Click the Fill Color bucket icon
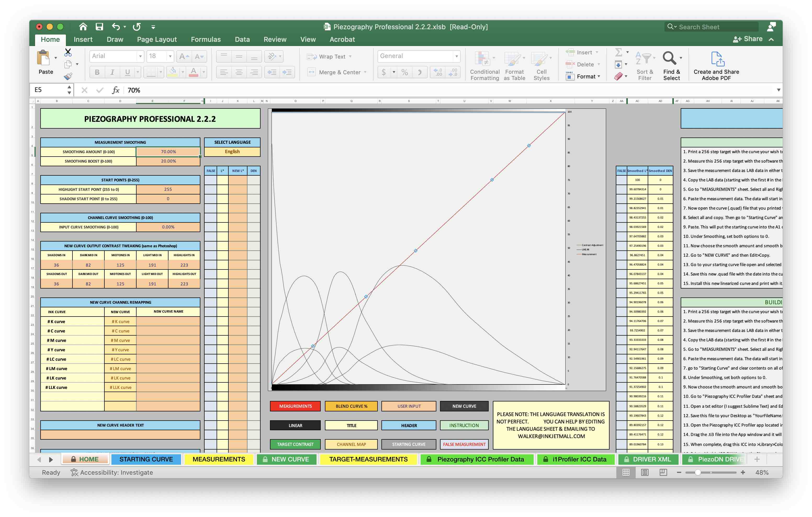This screenshot has height=517, width=812. [172, 72]
